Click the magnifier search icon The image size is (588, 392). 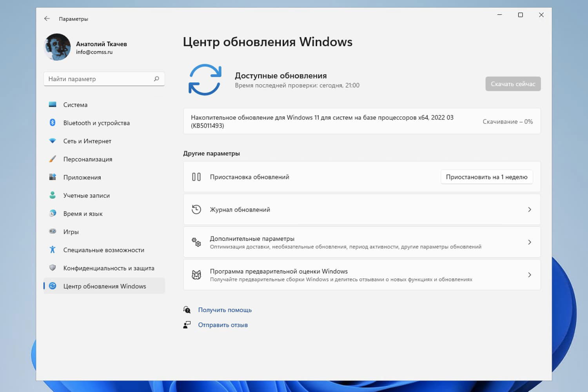pos(156,79)
